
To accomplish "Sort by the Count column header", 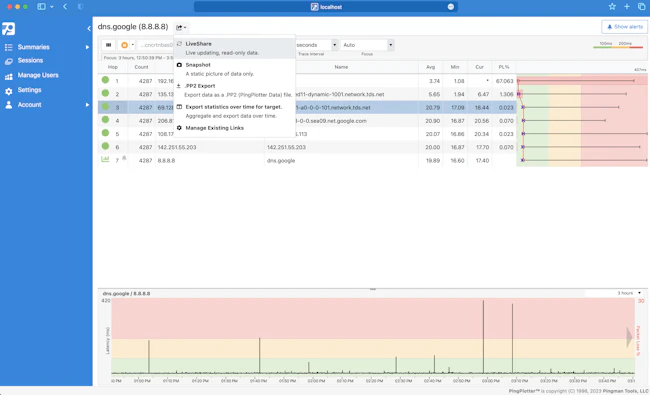I will (141, 67).
